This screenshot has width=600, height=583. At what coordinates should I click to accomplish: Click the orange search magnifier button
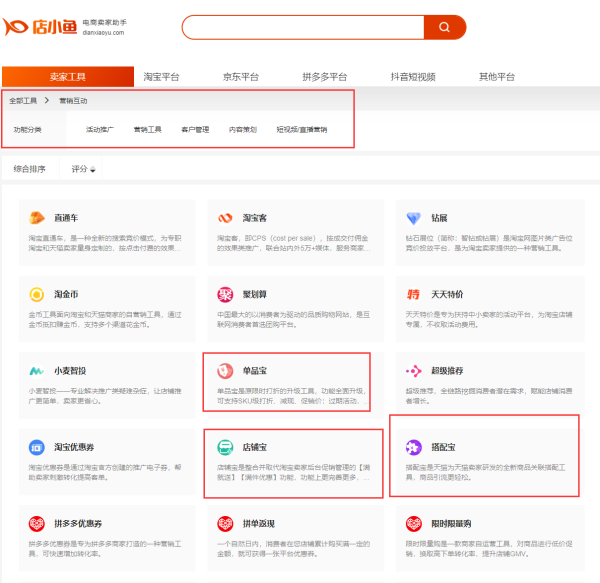[445, 27]
